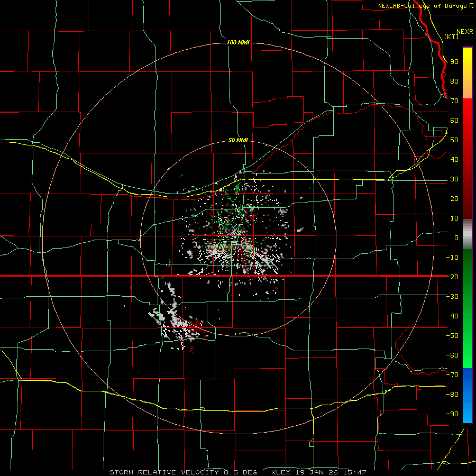Image resolution: width=476 pixels, height=476 pixels.
Task: Pick the blue segment of the velocity color bar
Action: click(x=467, y=396)
